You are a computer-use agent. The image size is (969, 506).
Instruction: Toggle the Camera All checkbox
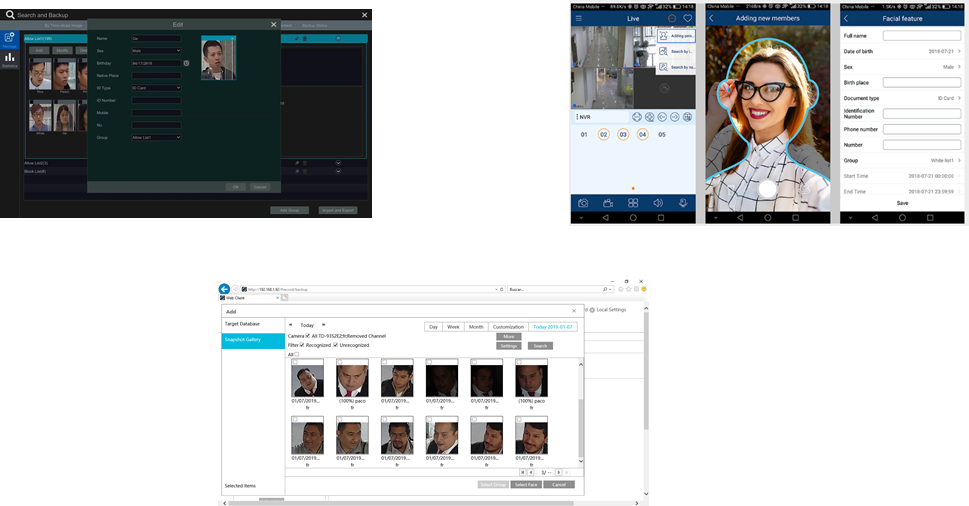[308, 335]
